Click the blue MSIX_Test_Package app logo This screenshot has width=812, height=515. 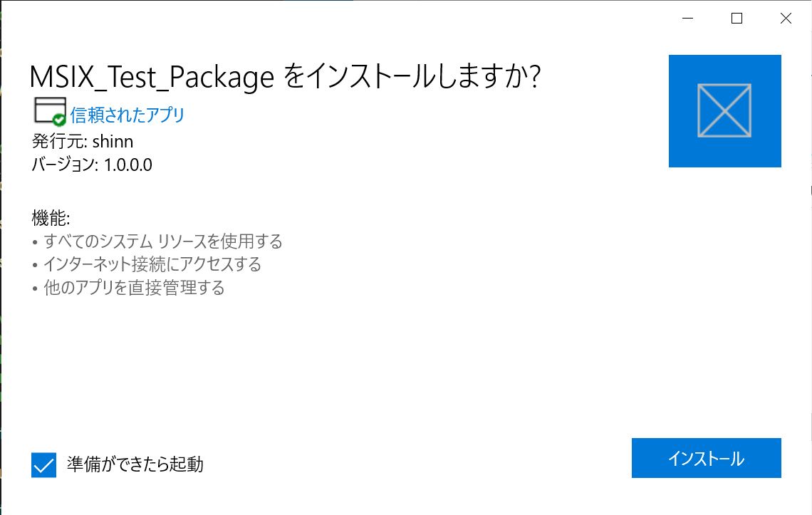[724, 110]
